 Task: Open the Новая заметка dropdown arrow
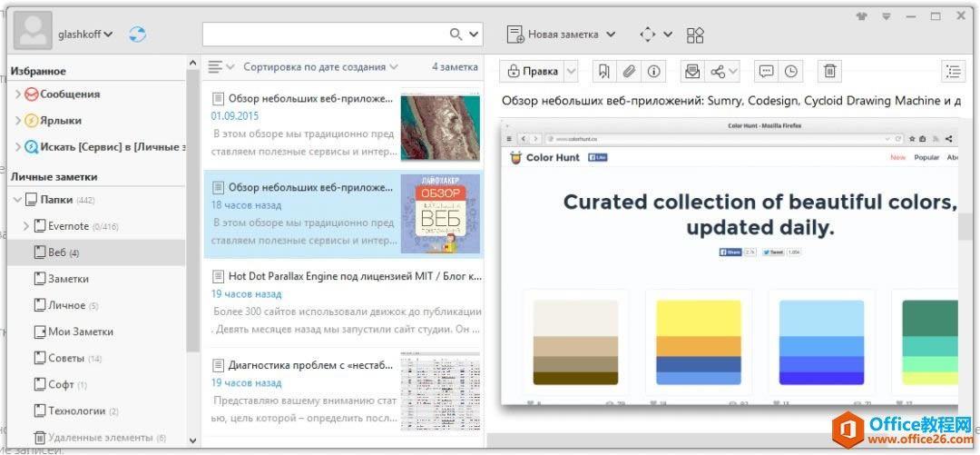611,35
